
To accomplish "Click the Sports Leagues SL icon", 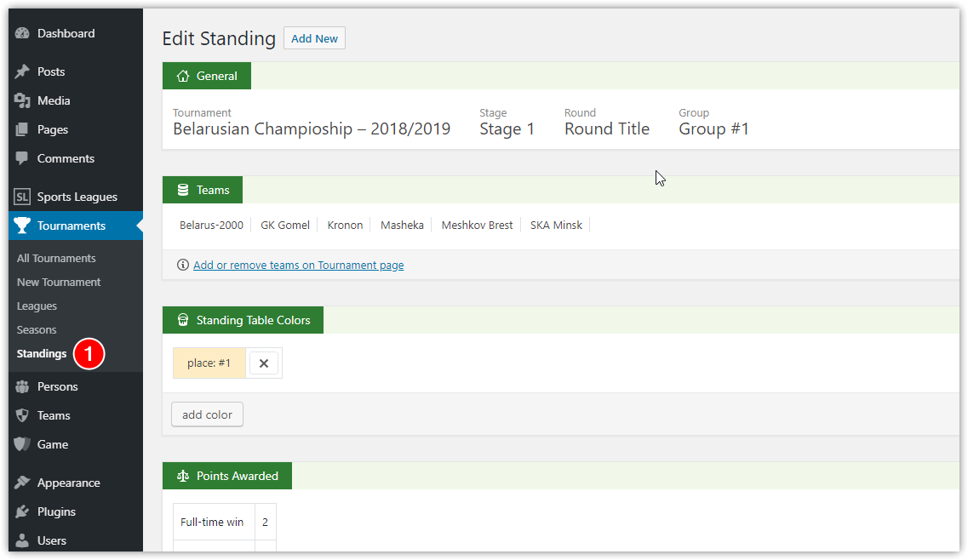I will tap(23, 197).
